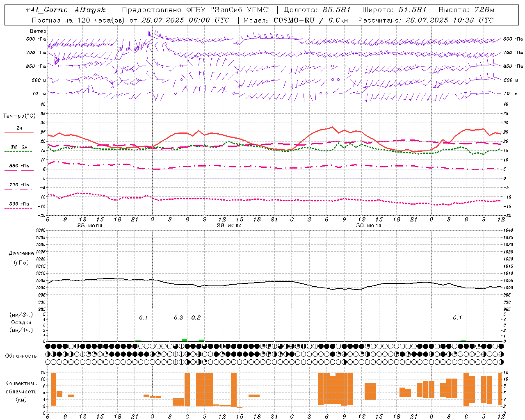This screenshot has height=420, width=525.
Task: Click the date label 30 июля
Action: (x=368, y=226)
